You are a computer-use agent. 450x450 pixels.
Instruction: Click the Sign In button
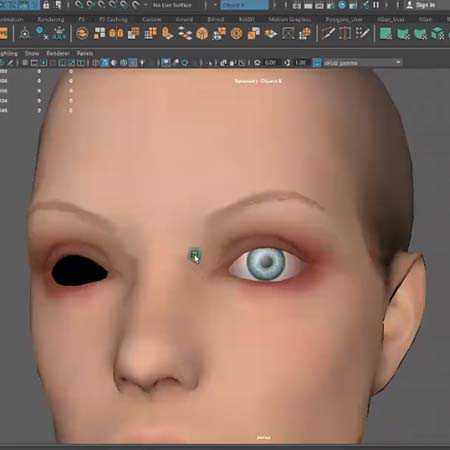[421, 5]
